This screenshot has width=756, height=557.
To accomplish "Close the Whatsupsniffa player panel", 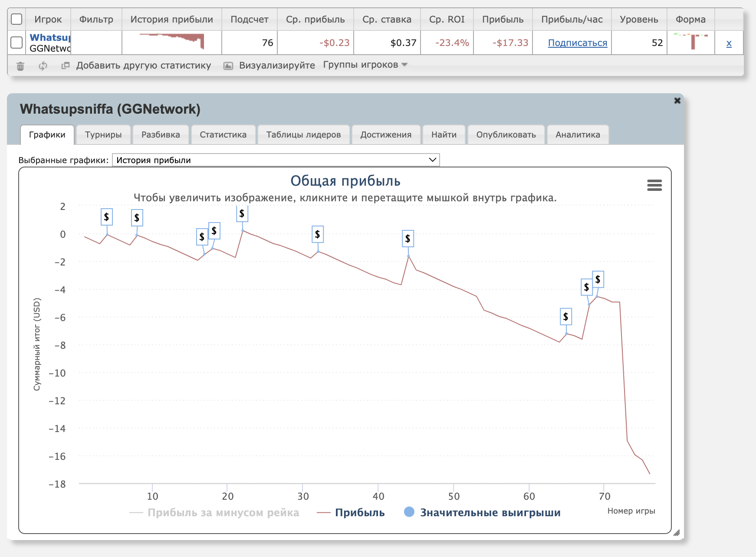I will click(677, 101).
